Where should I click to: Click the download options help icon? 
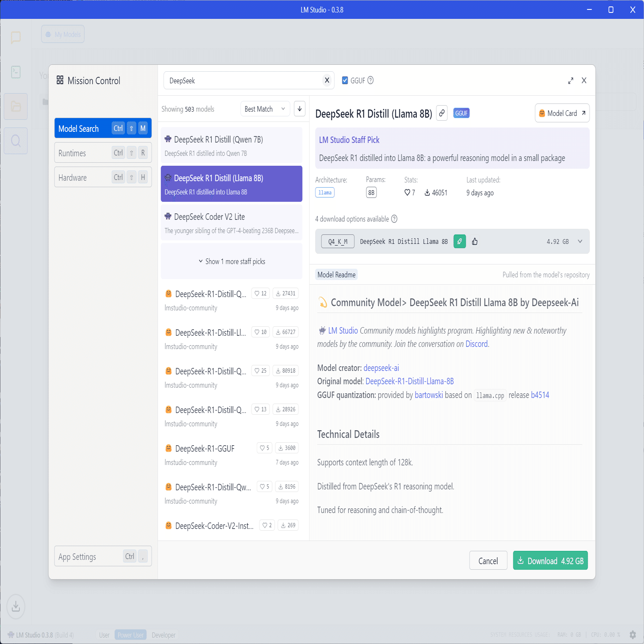click(x=394, y=219)
